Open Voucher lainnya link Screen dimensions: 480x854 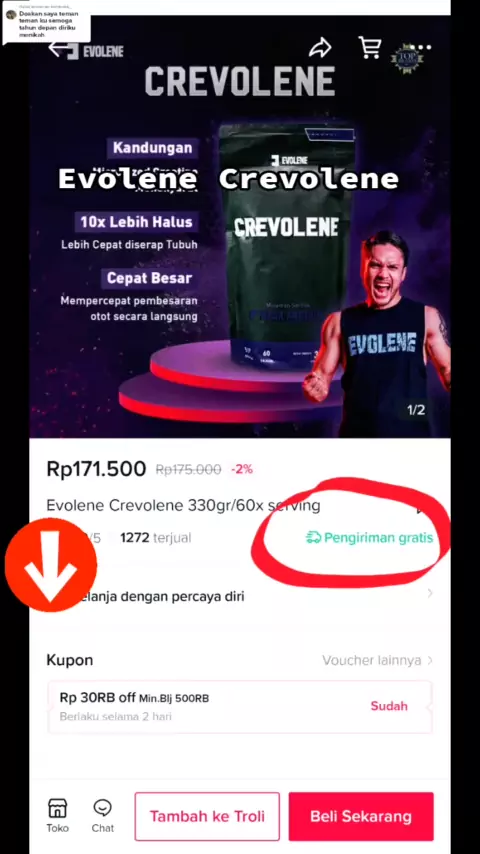click(x=372, y=661)
